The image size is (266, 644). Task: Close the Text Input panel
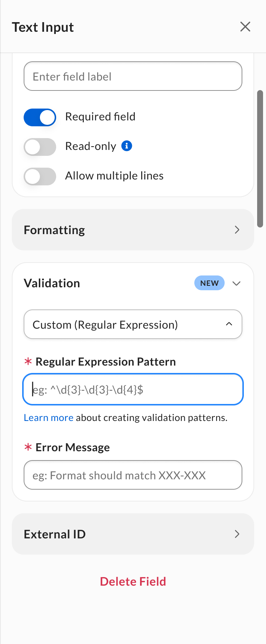tap(245, 27)
